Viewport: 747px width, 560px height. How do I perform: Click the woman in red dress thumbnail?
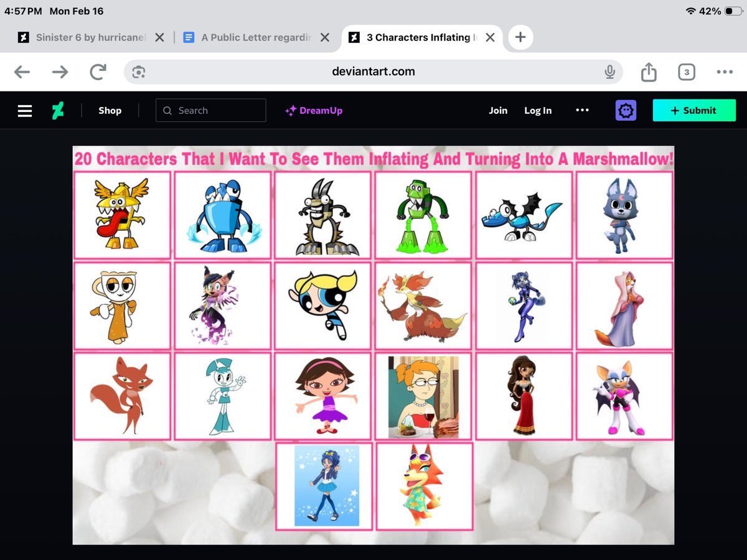pyautogui.click(x=524, y=396)
